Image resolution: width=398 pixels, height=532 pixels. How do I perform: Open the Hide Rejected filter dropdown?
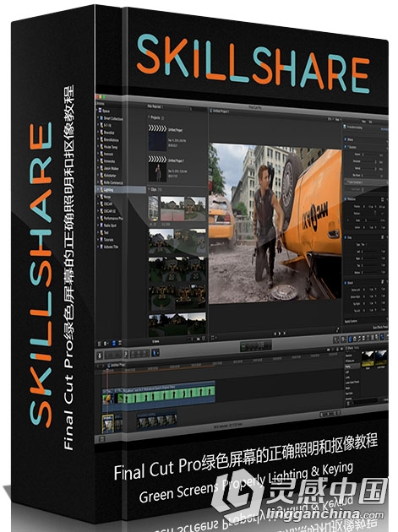(x=155, y=106)
